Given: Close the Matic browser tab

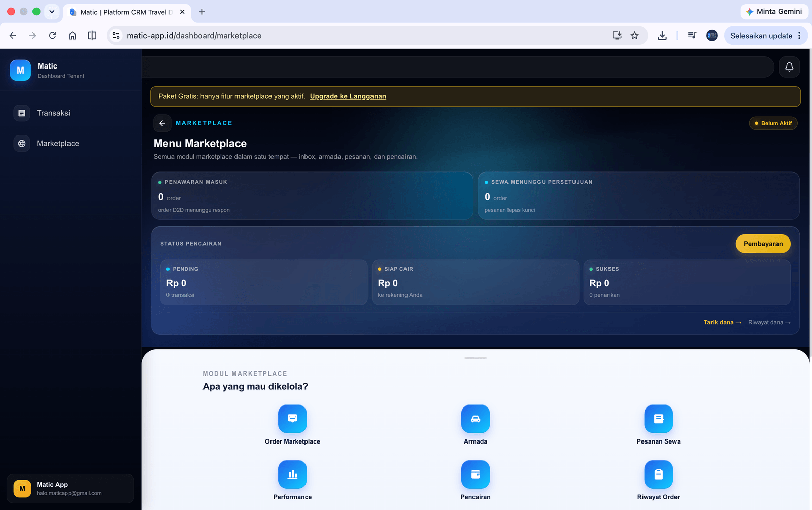Looking at the screenshot, I should [x=182, y=12].
